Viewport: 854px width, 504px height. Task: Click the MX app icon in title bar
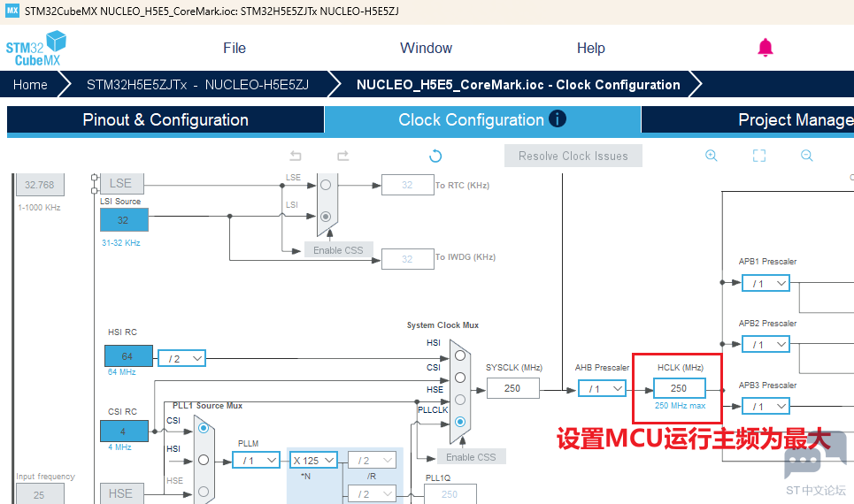pos(12,11)
